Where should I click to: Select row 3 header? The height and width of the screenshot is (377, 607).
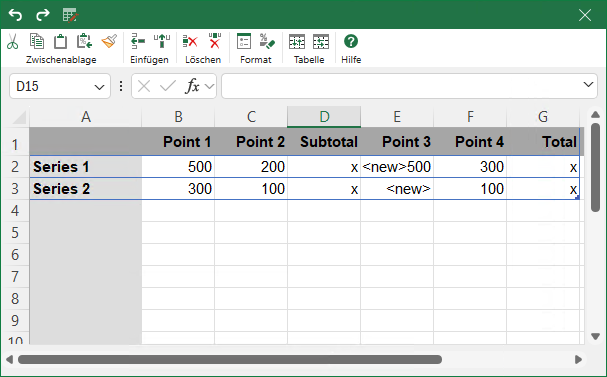point(15,189)
